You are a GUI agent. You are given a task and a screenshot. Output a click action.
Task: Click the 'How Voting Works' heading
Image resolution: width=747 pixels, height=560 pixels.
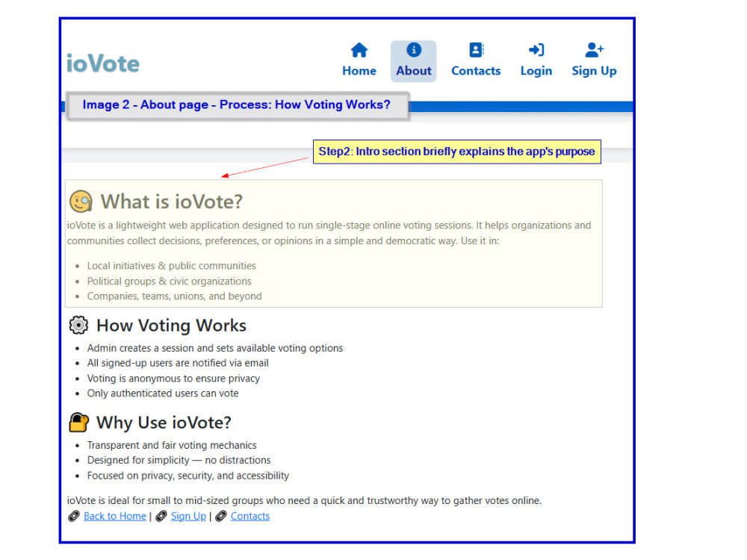click(x=171, y=326)
